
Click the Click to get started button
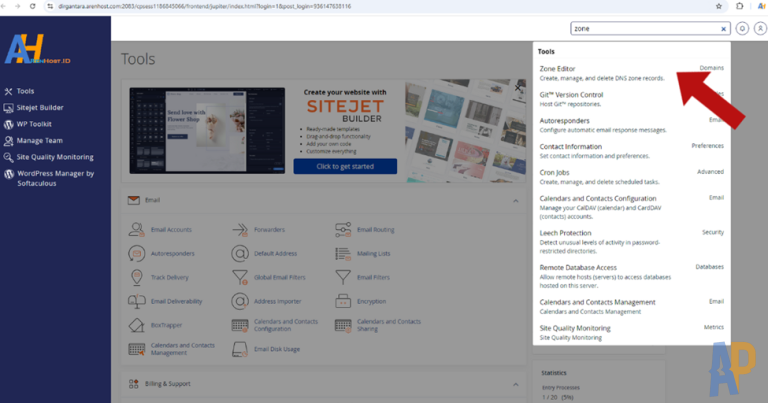pos(345,166)
